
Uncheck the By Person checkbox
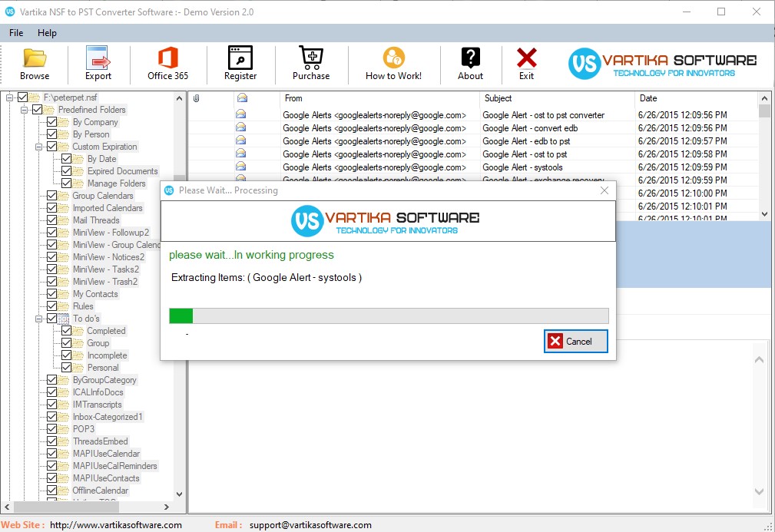pyautogui.click(x=52, y=134)
